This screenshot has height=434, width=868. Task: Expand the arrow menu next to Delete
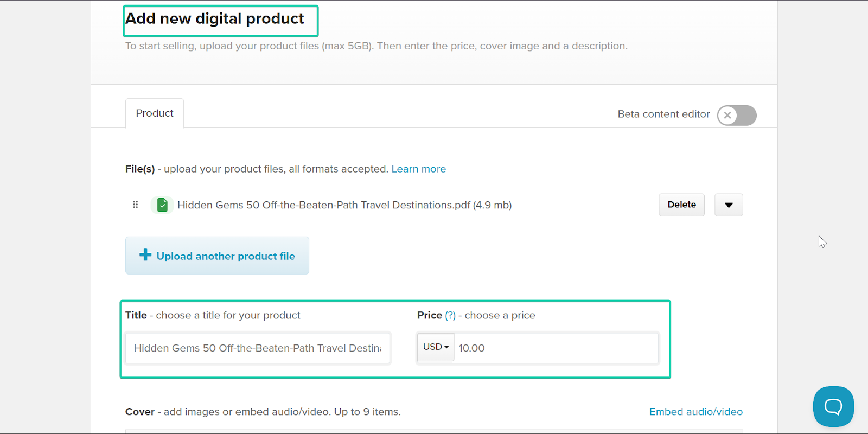[x=729, y=205]
